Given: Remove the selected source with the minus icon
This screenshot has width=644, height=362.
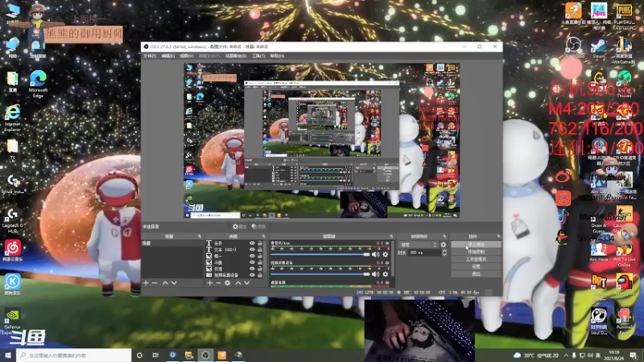Looking at the screenshot, I should point(218,283).
